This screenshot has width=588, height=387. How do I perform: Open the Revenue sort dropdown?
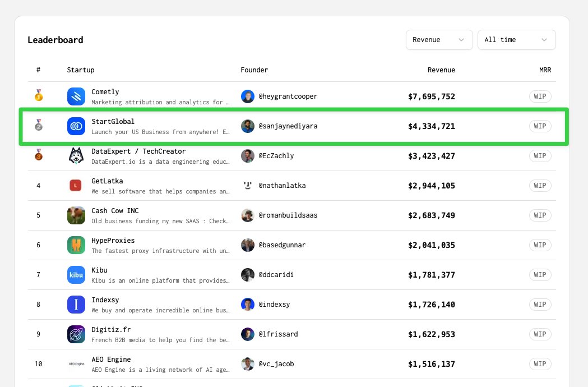439,40
